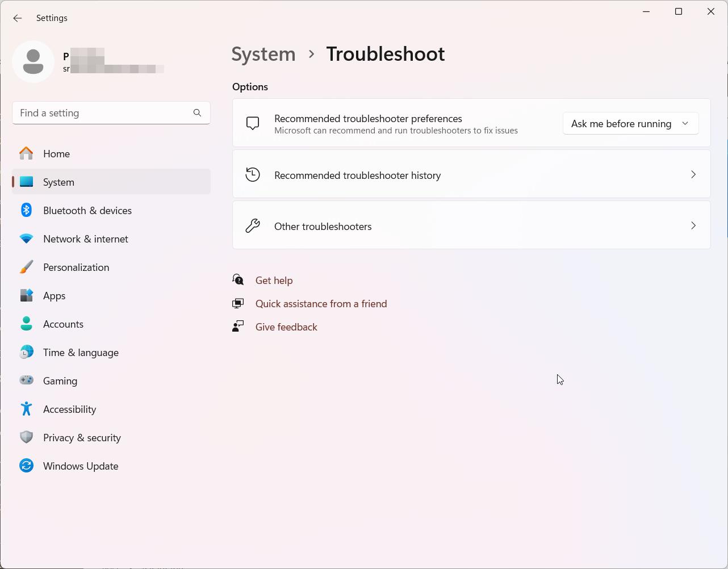Click the Other troubleshooters wrench icon

tap(253, 225)
